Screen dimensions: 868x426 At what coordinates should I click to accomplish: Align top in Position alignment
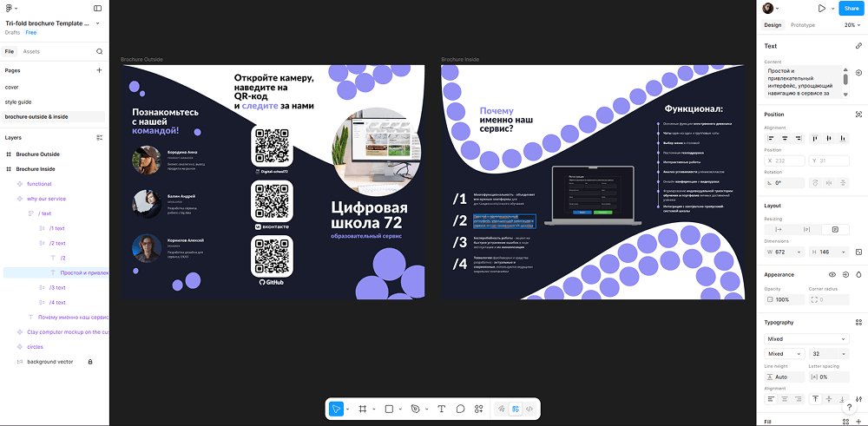(x=815, y=138)
